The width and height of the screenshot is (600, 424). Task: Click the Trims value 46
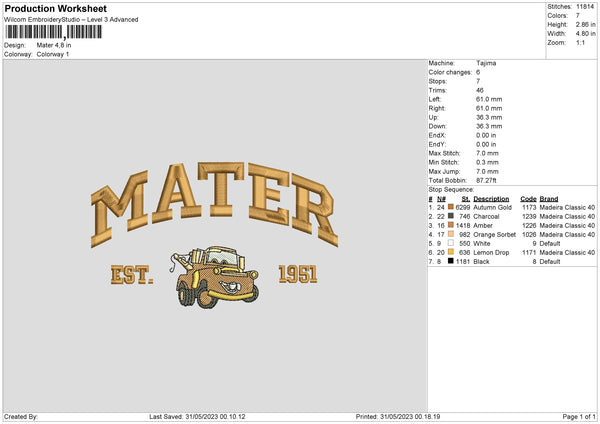pos(480,90)
